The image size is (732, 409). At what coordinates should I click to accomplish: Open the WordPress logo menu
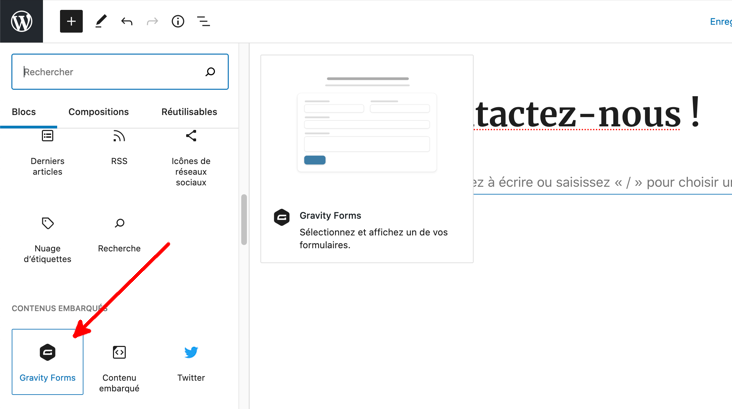pos(21,21)
